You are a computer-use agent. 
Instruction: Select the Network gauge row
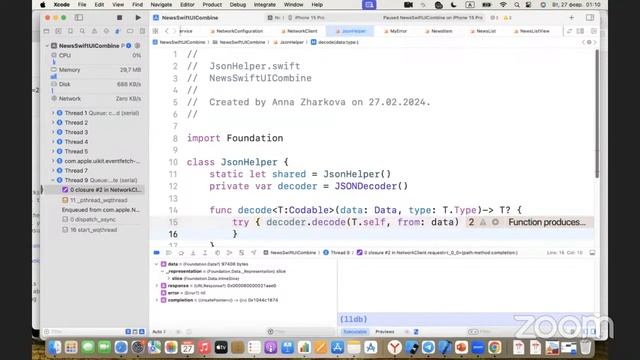click(x=96, y=99)
